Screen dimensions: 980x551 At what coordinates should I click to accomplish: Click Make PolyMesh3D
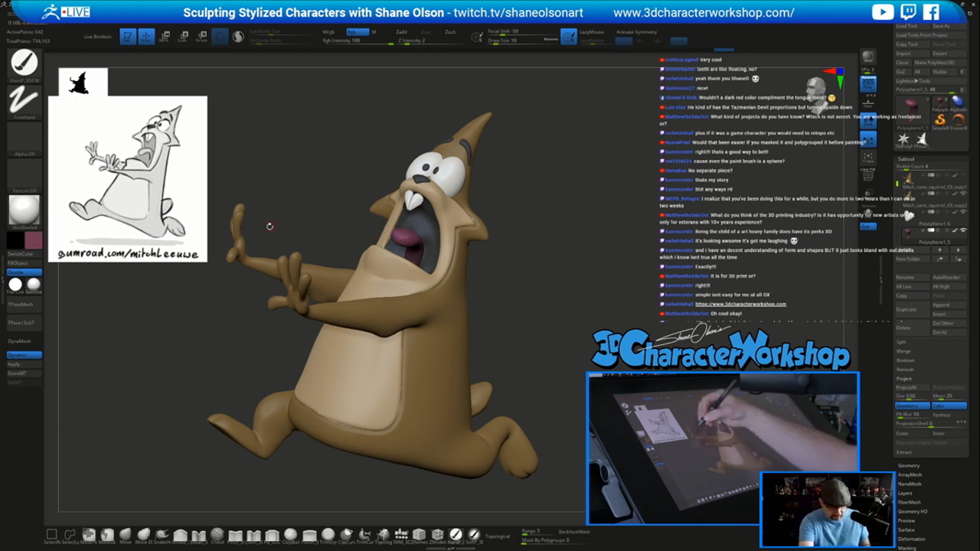[940, 63]
